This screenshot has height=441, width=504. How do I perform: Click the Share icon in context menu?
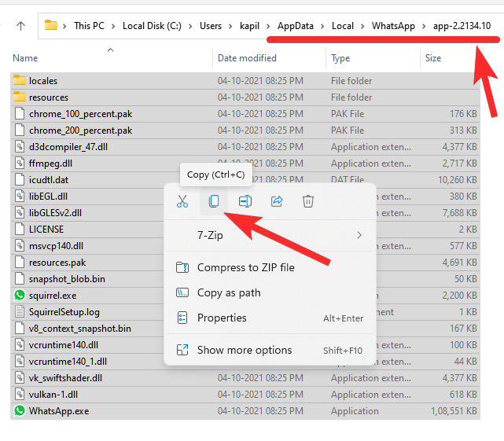click(x=277, y=201)
